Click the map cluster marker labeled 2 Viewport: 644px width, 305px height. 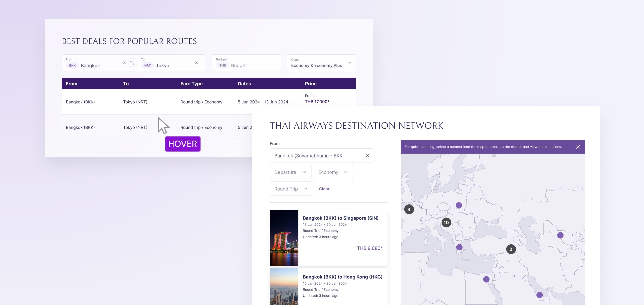coord(511,249)
